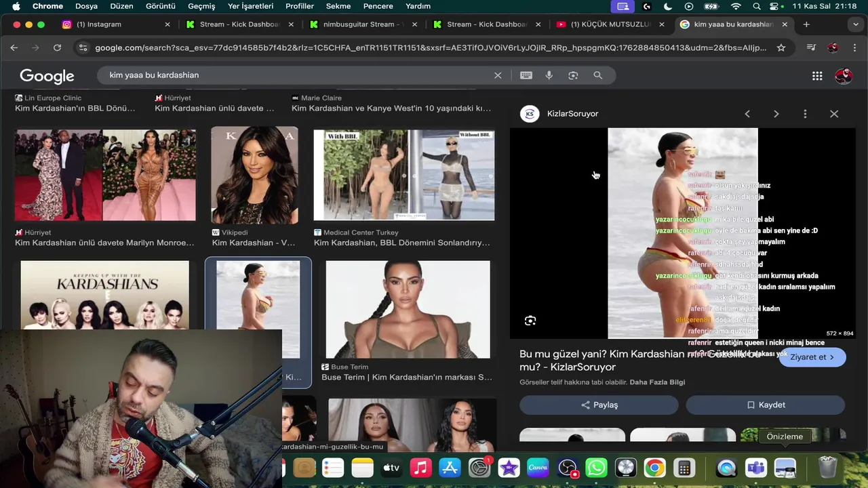The image size is (868, 488).
Task: Open the Pencere menu
Action: 378,6
